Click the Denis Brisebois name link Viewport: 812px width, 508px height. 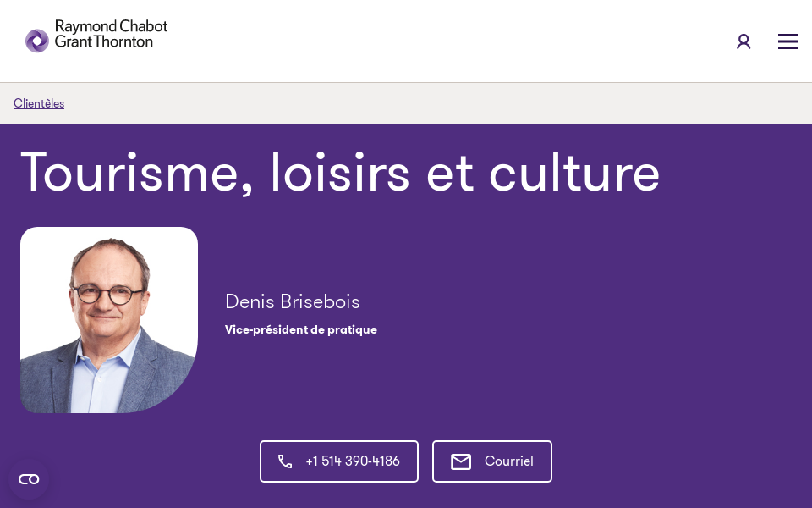292,301
